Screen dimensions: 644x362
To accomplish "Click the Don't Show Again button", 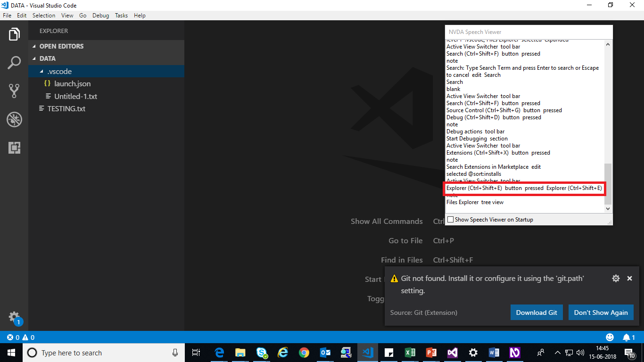I will coord(601,313).
